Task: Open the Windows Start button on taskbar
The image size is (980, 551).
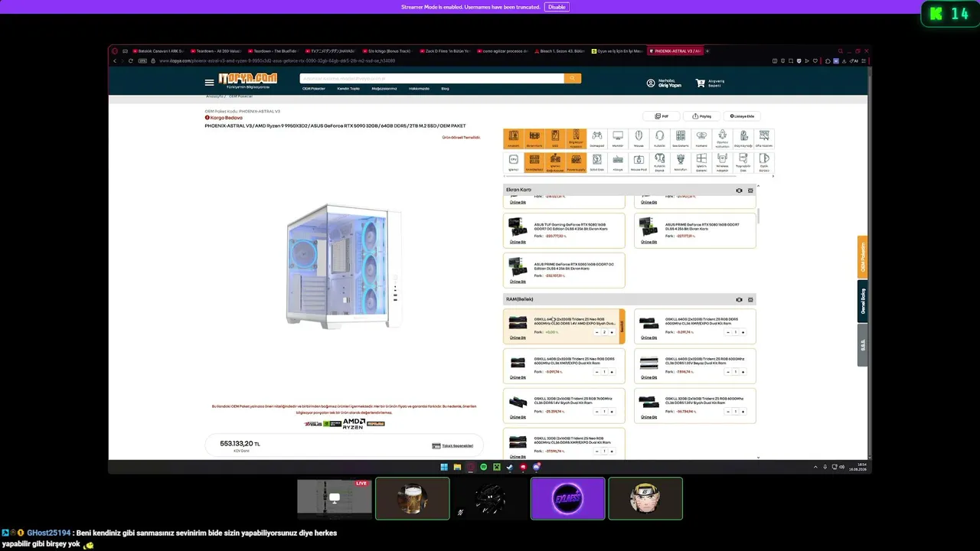Action: click(x=444, y=467)
